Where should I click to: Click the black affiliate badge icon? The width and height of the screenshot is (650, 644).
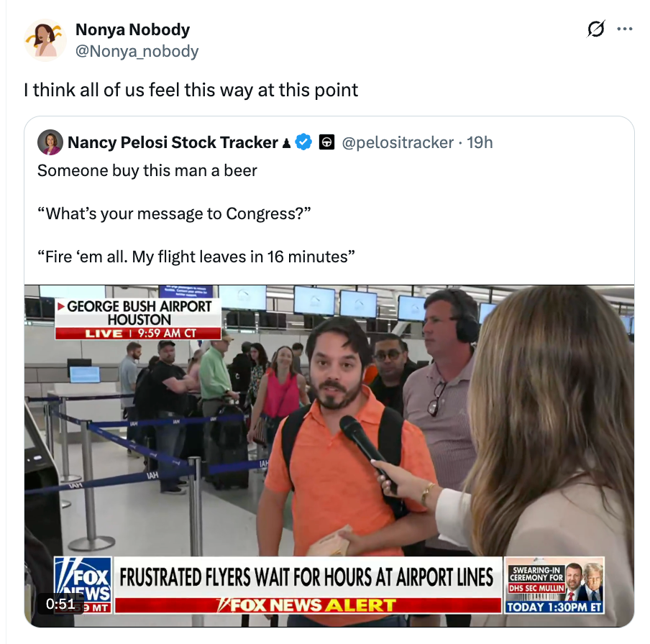coord(326,142)
